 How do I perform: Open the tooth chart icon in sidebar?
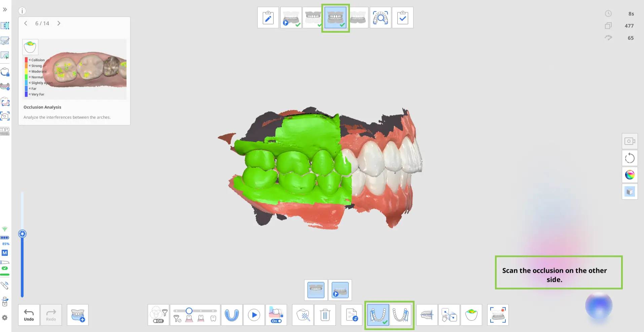(x=5, y=131)
